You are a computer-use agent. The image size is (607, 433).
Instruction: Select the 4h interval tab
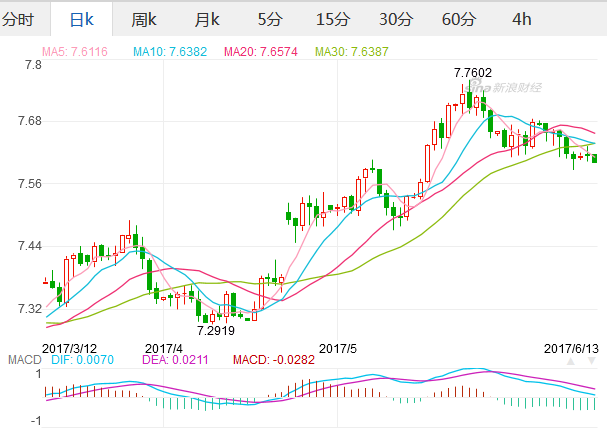click(521, 19)
